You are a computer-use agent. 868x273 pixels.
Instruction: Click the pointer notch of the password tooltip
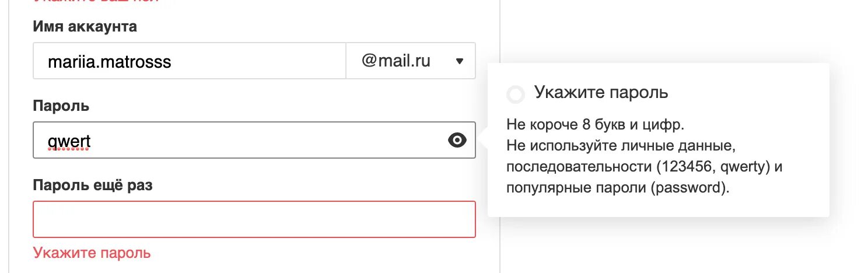(483, 140)
